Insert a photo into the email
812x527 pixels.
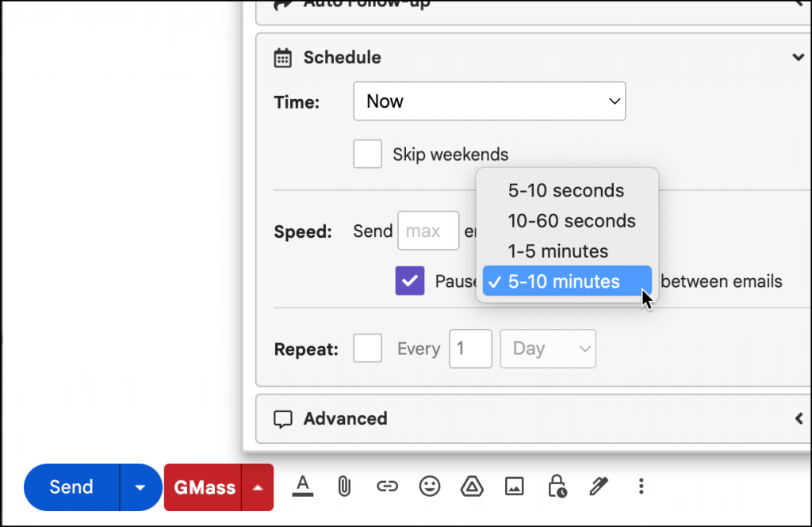click(x=514, y=487)
